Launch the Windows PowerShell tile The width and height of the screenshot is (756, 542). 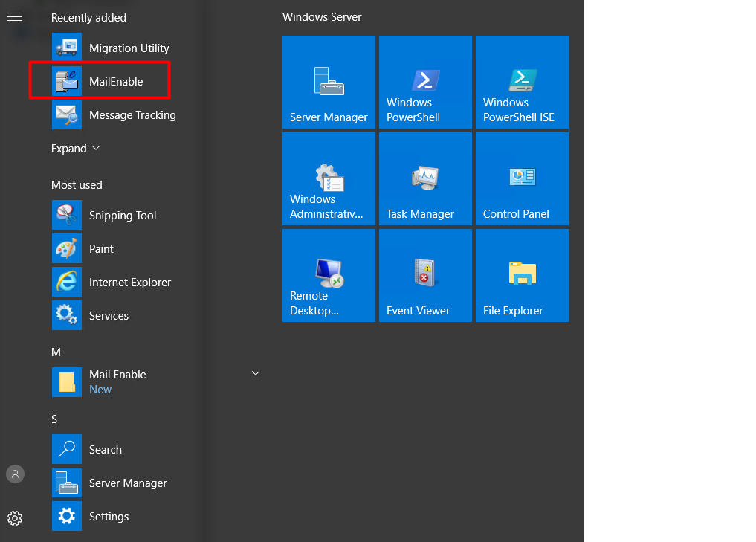point(425,82)
